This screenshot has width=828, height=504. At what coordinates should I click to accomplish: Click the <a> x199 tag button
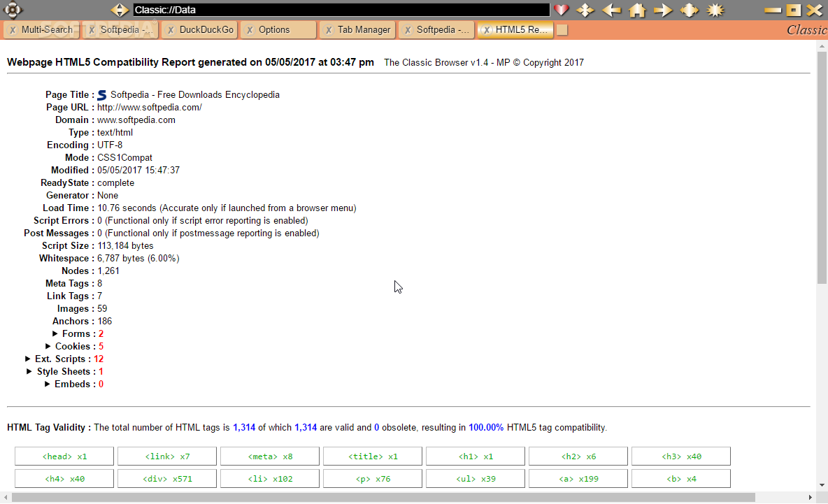578,479
